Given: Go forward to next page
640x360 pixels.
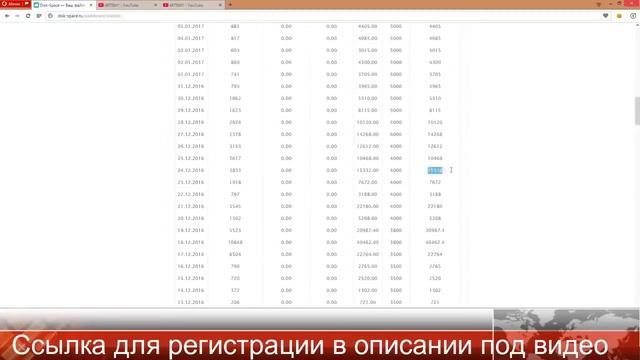Looking at the screenshot, I should 17,16.
